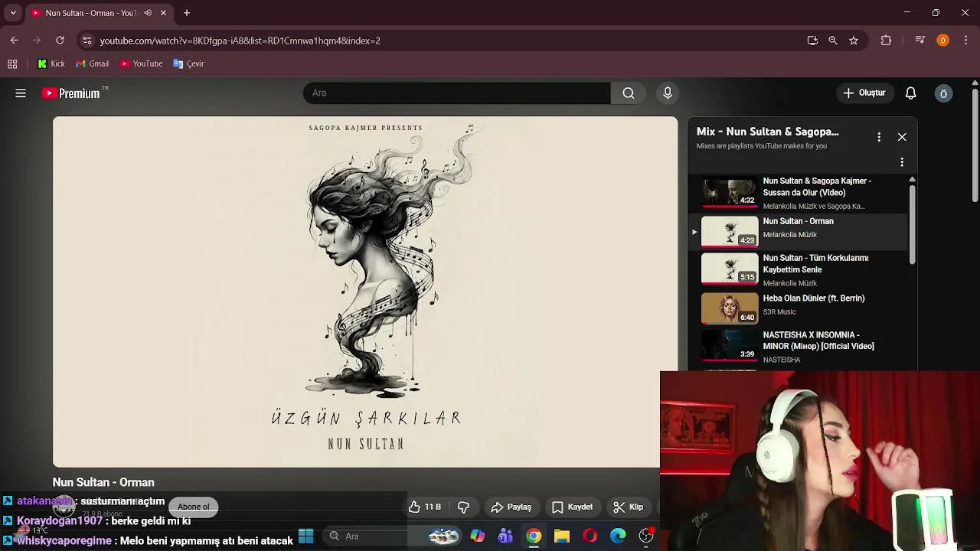
Task: Open Chrome apps grid in bookmarks bar
Action: pos(12,64)
